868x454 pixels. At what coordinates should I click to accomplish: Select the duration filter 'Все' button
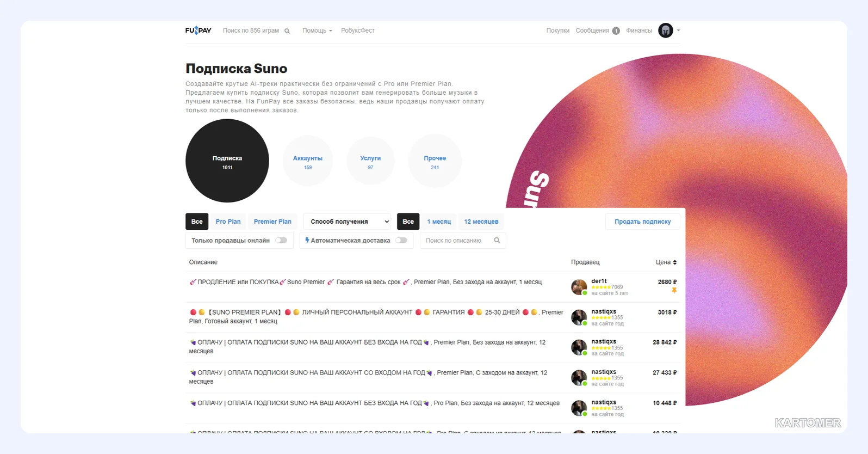408,222
